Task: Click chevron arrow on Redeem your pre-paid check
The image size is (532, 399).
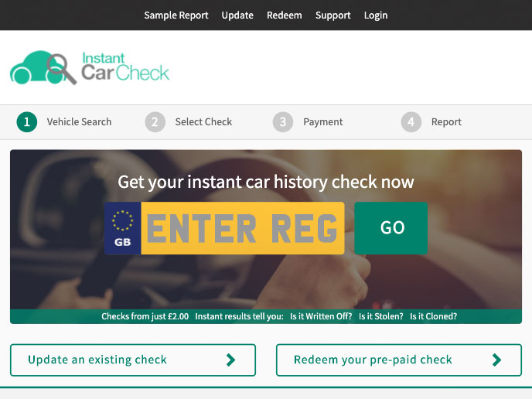Action: (x=496, y=360)
